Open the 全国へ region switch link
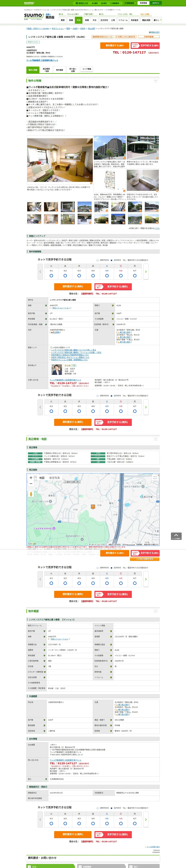 tap(48, 14)
